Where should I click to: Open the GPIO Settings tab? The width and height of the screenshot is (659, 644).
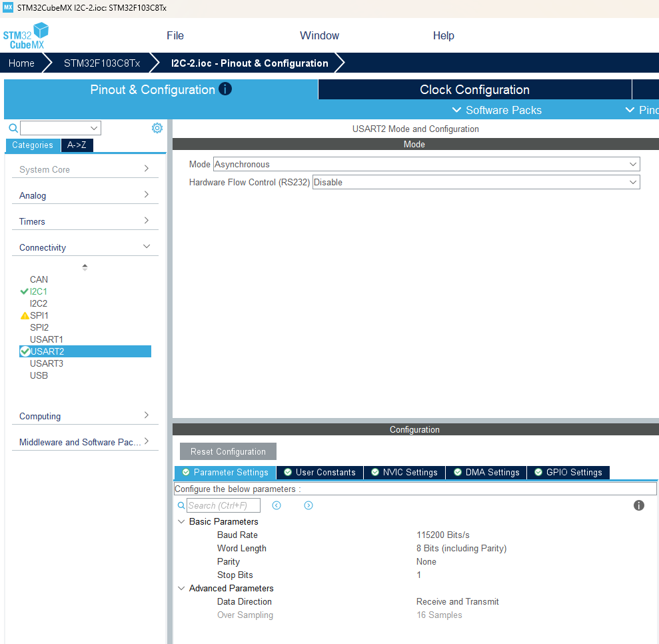pos(568,473)
